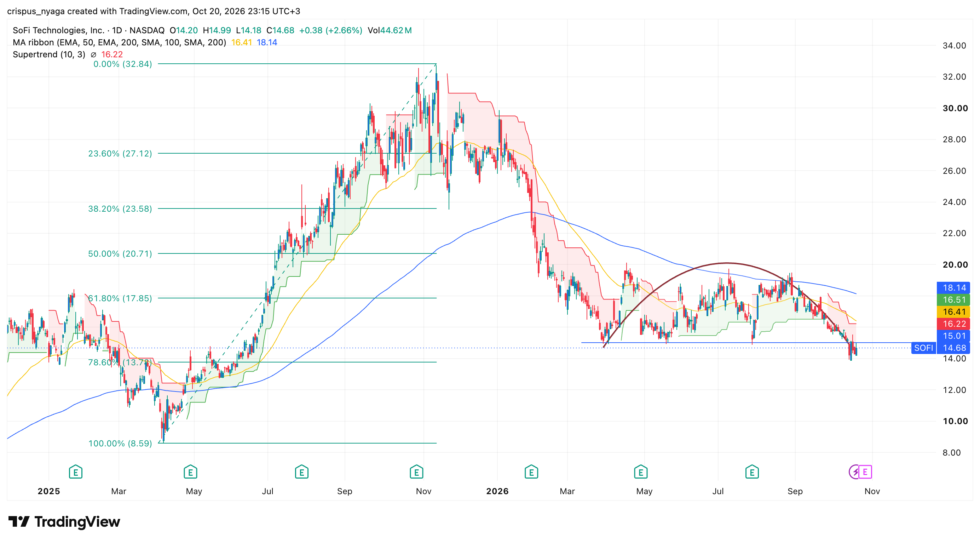Click the Supertrend 16.22 value in legend

tap(112, 55)
